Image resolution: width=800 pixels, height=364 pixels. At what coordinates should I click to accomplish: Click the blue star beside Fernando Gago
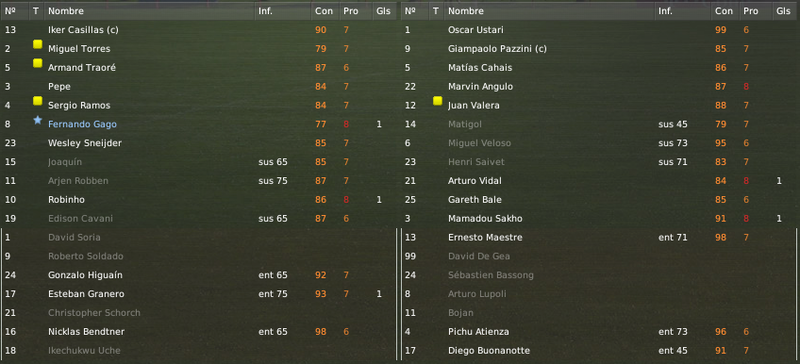click(x=37, y=120)
